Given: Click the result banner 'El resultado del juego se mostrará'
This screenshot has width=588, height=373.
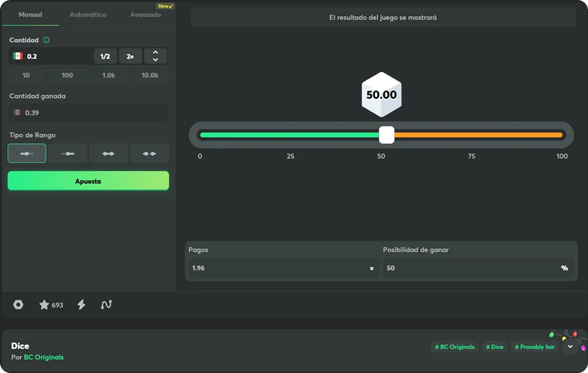Looking at the screenshot, I should (x=383, y=18).
